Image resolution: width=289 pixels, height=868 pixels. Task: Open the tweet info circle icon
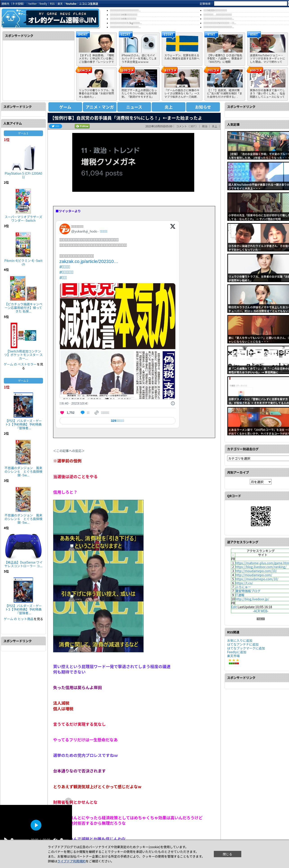pos(173,403)
